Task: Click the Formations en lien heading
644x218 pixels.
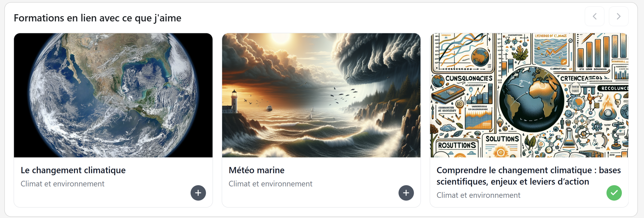Action: point(97,18)
